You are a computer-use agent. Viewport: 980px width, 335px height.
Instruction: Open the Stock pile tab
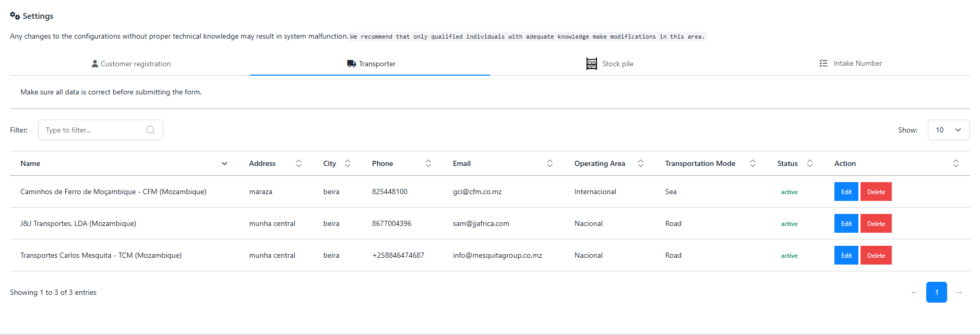pos(609,64)
